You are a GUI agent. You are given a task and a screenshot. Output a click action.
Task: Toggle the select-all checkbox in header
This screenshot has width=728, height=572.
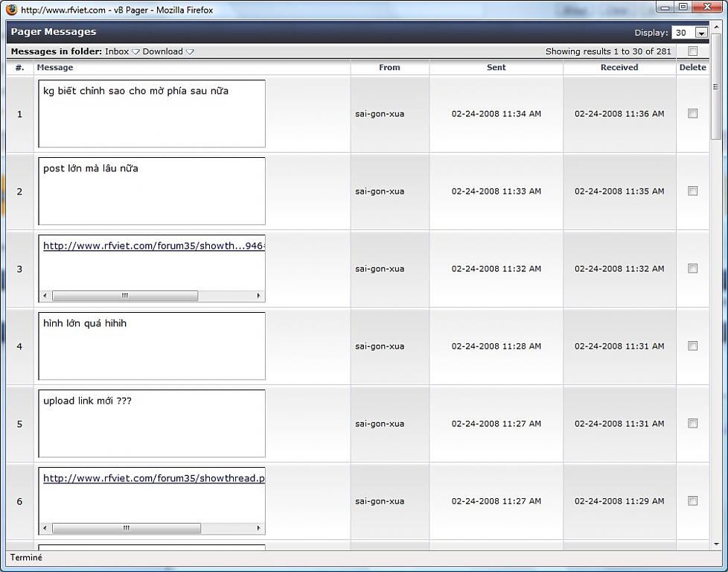click(692, 51)
